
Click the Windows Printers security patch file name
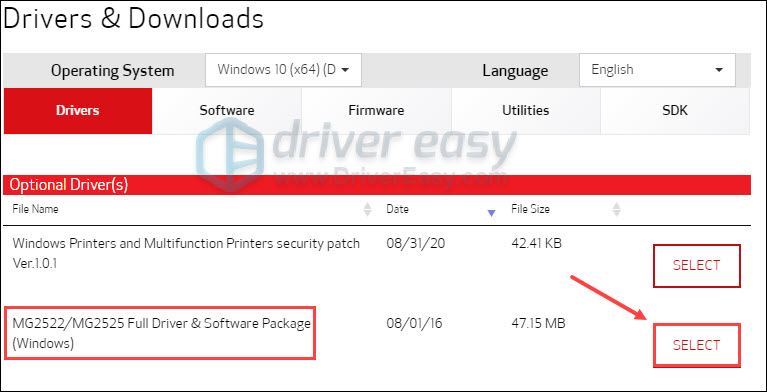pos(186,253)
